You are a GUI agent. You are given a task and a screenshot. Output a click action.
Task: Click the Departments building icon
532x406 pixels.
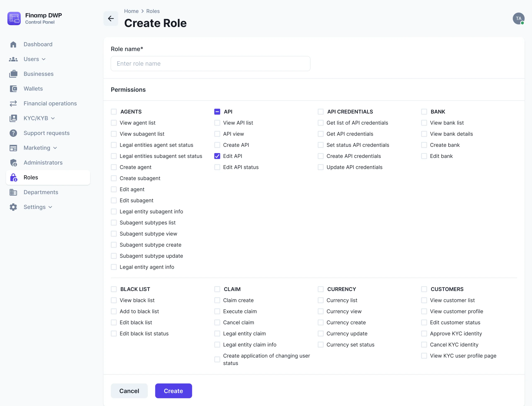point(13,192)
